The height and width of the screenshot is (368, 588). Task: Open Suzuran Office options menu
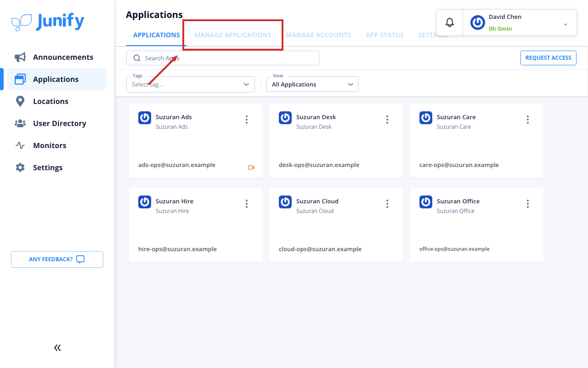528,204
